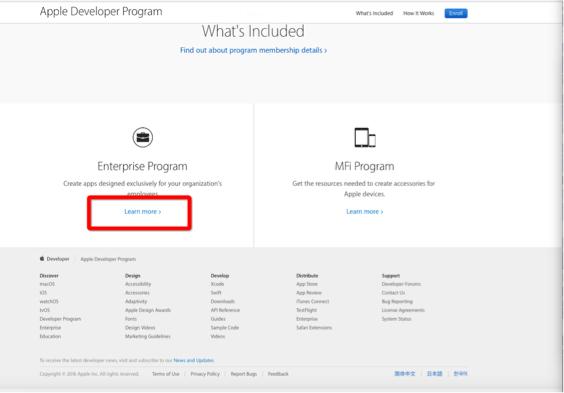The image size is (564, 393).
Task: Click the Discover column heading
Action: point(49,276)
